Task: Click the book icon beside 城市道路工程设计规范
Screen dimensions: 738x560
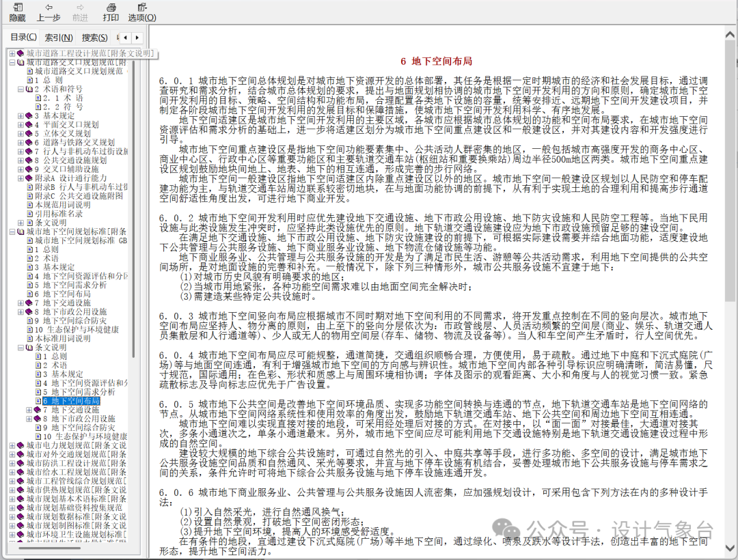Action: point(20,53)
